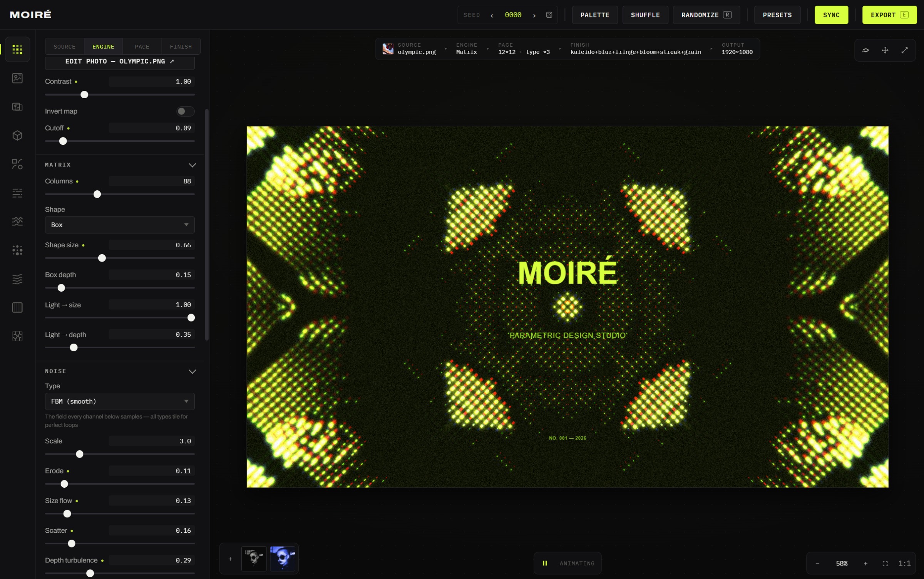Go to previous seed arrow

coord(492,15)
